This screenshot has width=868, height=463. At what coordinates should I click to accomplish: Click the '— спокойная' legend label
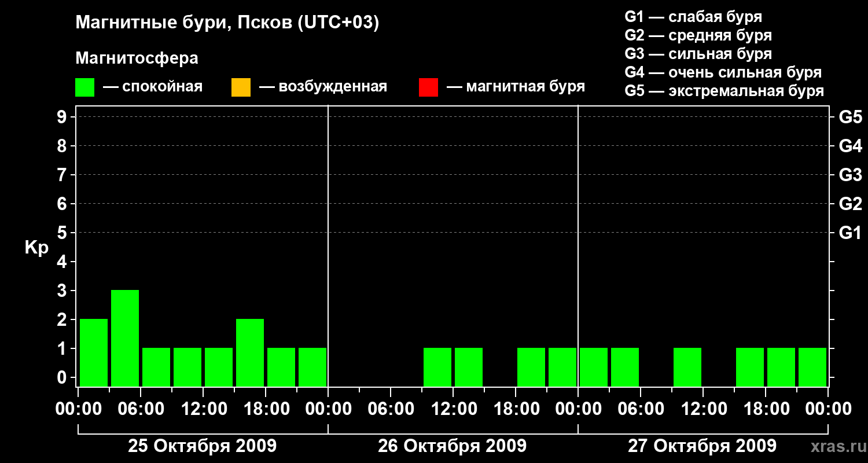pyautogui.click(x=153, y=87)
